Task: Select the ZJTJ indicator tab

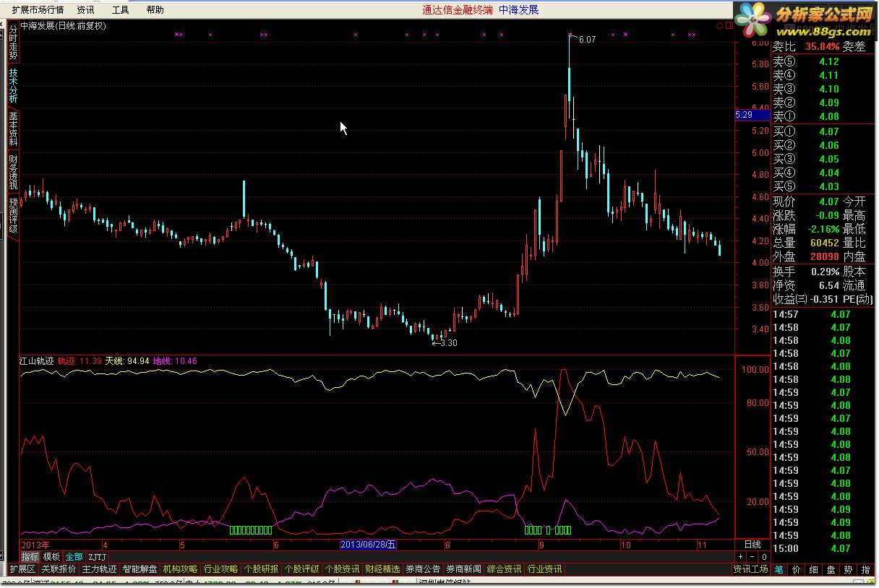Action: click(x=98, y=556)
